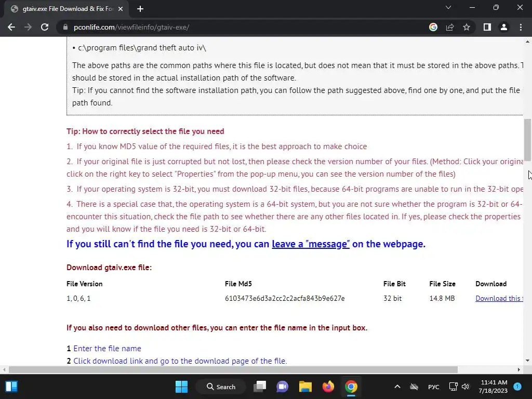
Task: Launch Firefox from the taskbar
Action: (328, 387)
